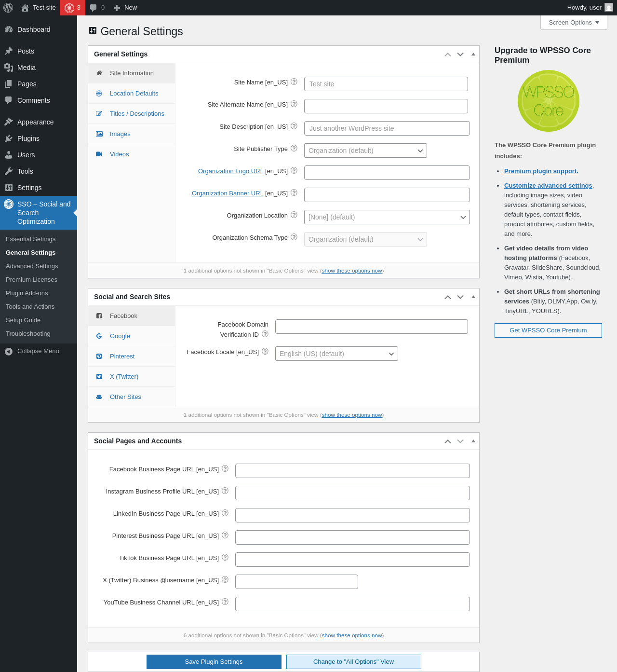This screenshot has height=672, width=617.
Task: Open the Facebook Locale dropdown
Action: click(336, 354)
